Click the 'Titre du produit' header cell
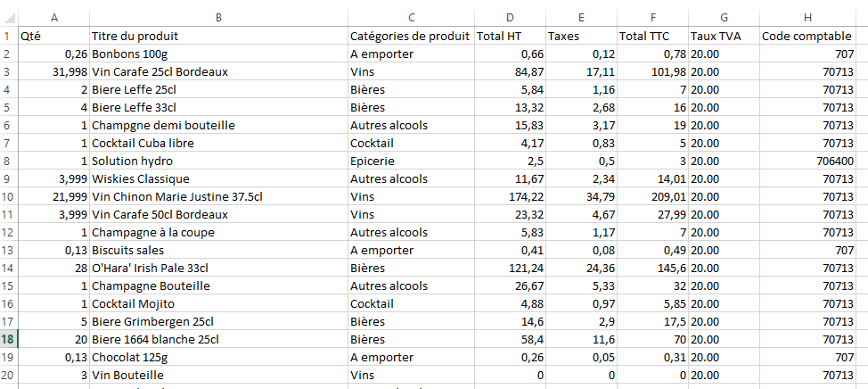The image size is (868, 389). [x=135, y=36]
